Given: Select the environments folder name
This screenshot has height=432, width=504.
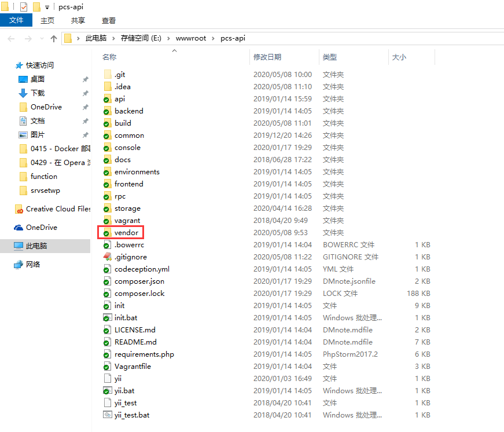Looking at the screenshot, I should 137,172.
